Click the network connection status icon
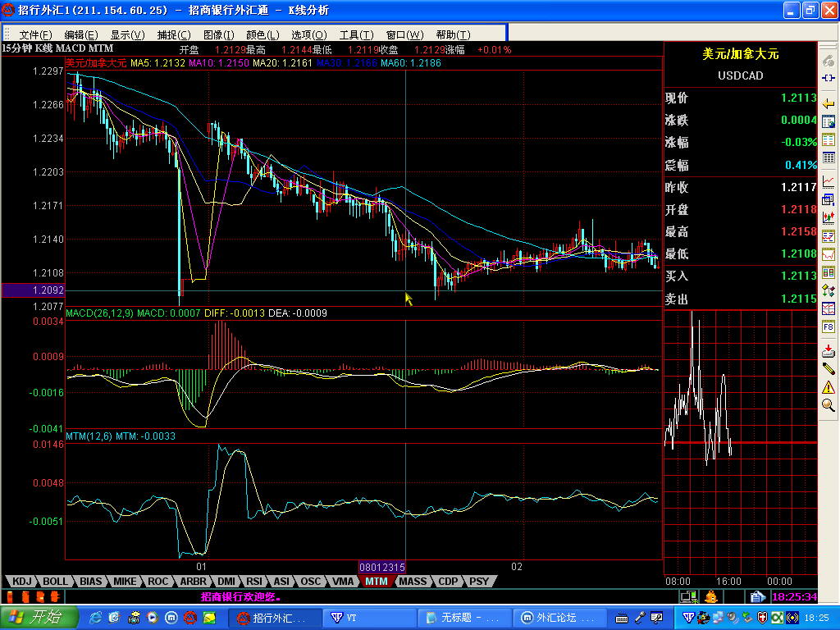 coord(688,596)
